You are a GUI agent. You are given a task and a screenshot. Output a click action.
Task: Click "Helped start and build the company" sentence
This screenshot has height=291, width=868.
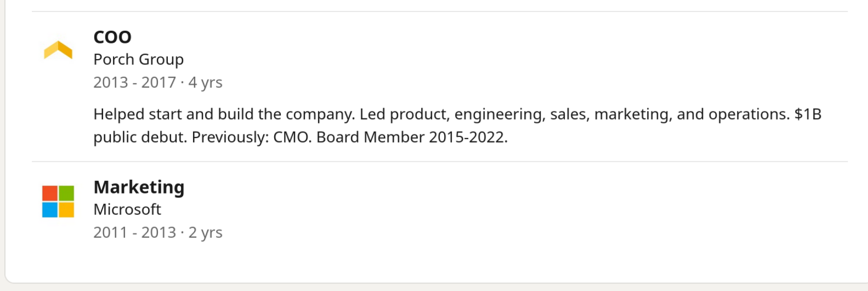pos(225,114)
